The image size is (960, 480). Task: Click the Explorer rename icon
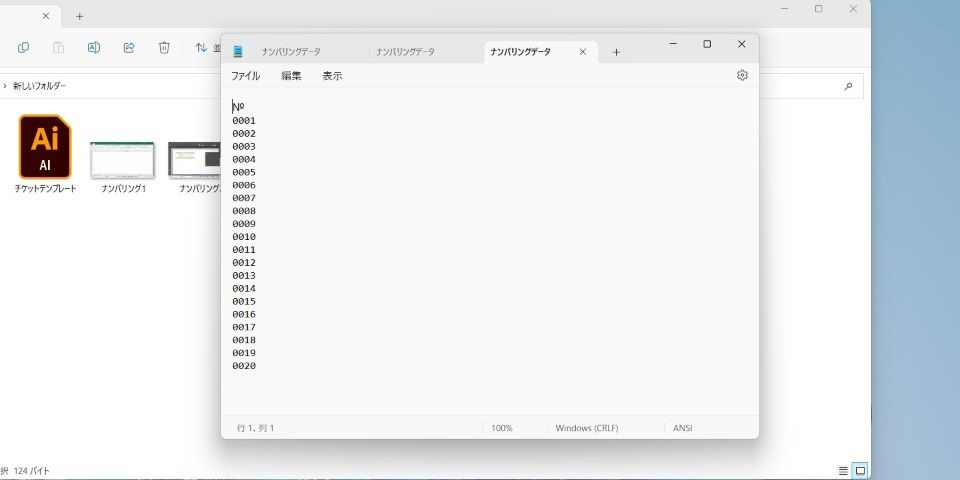94,47
